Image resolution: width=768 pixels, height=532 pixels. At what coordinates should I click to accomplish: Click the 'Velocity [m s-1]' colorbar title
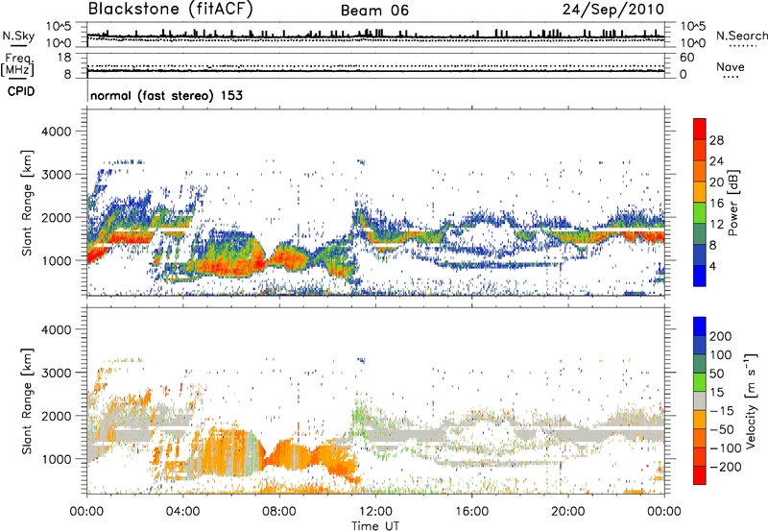[750, 400]
